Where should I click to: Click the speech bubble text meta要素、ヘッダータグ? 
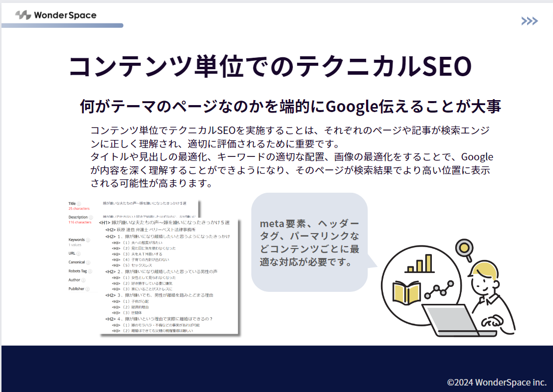[x=309, y=243]
